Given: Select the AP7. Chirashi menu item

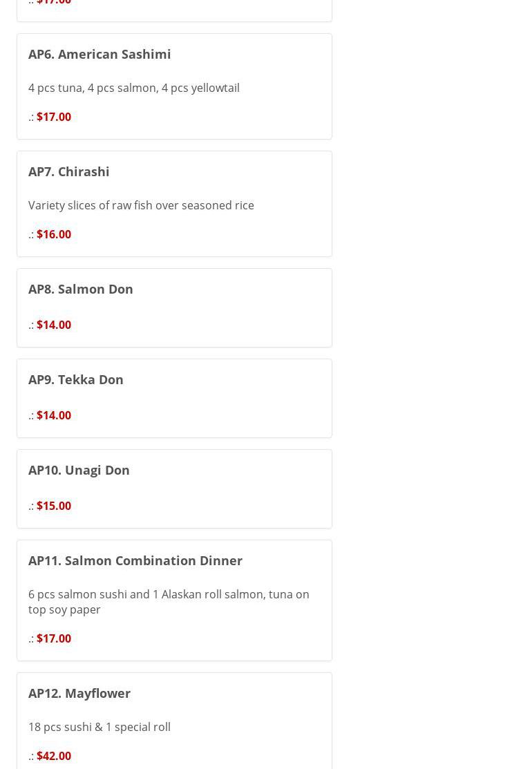Looking at the screenshot, I should click(x=69, y=171).
